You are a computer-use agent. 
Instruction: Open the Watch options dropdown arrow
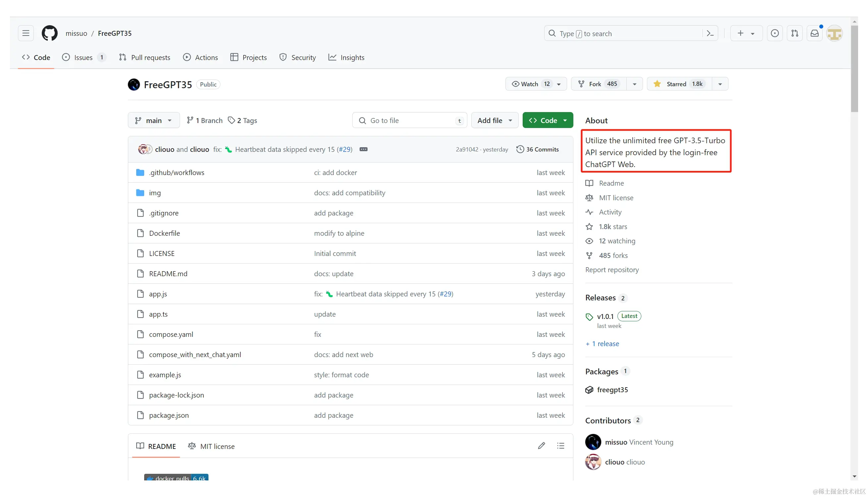click(559, 84)
